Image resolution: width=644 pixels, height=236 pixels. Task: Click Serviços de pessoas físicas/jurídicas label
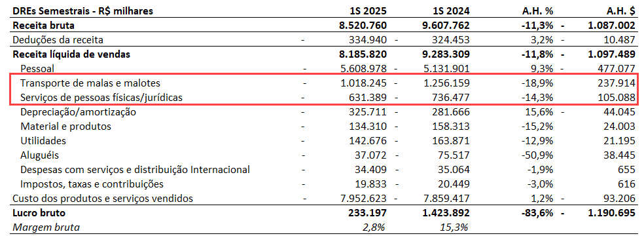click(x=101, y=98)
